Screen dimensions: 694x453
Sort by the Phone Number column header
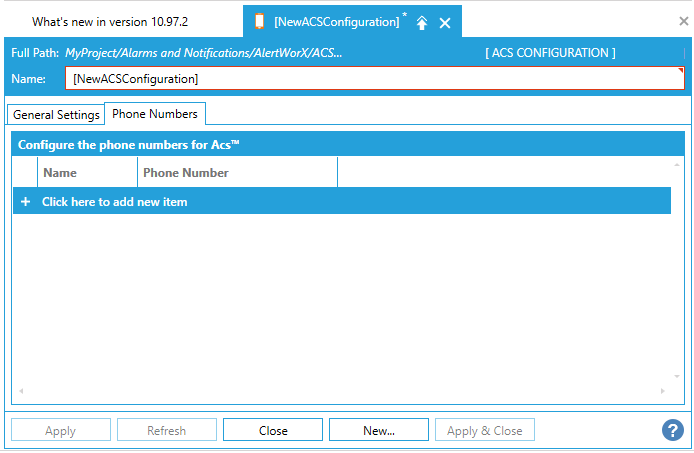(237, 173)
